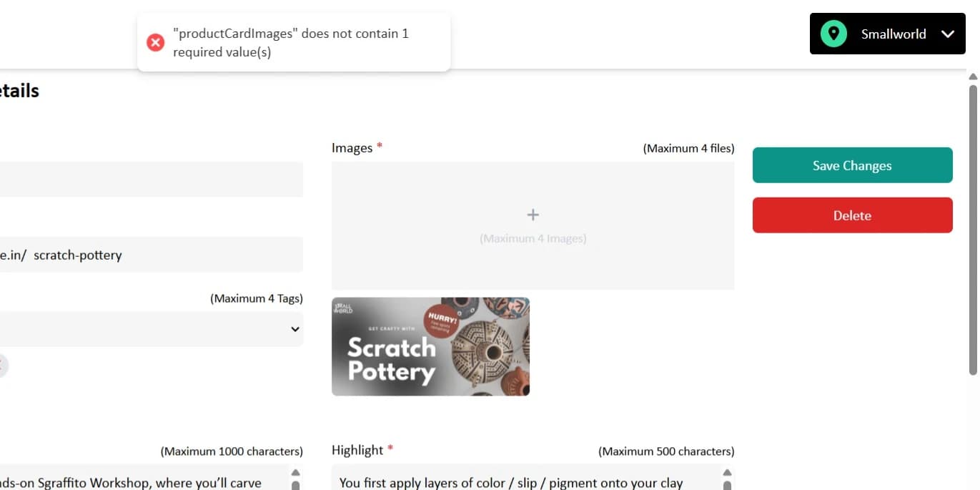The width and height of the screenshot is (980, 490).
Task: Click the main page vertical scrollbar thumb
Action: [x=973, y=229]
